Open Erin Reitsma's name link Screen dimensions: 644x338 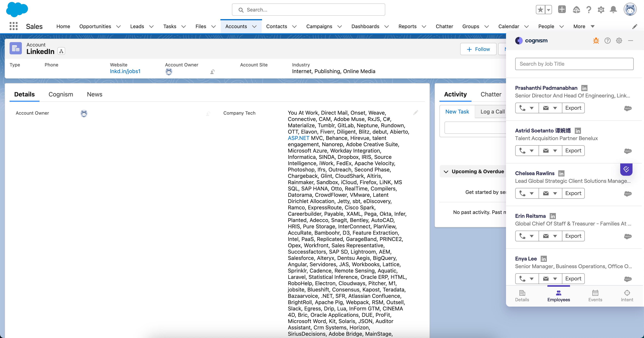(530, 216)
